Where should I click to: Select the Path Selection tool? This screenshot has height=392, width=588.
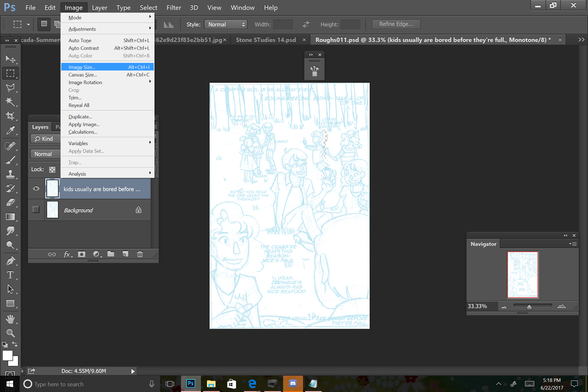click(10, 289)
